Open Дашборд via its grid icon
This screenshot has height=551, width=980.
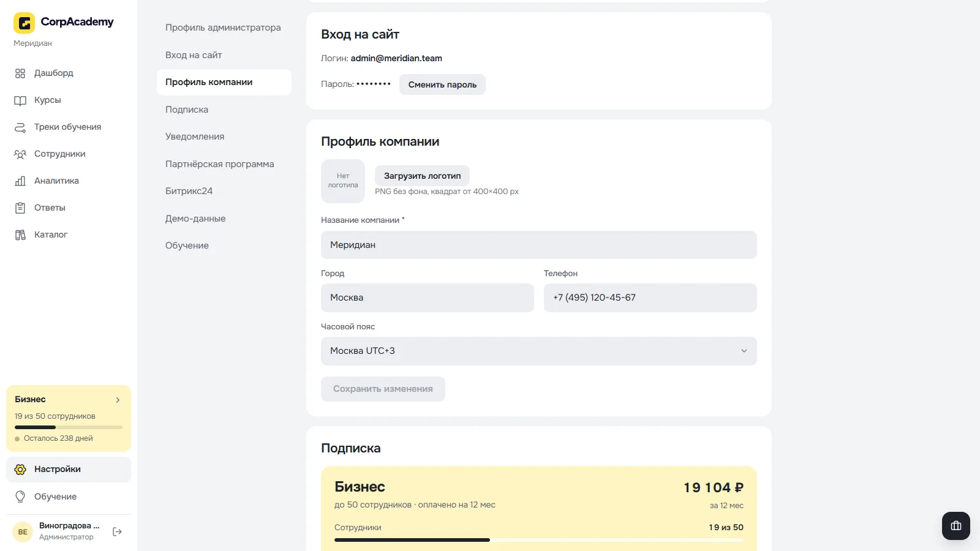point(20,73)
